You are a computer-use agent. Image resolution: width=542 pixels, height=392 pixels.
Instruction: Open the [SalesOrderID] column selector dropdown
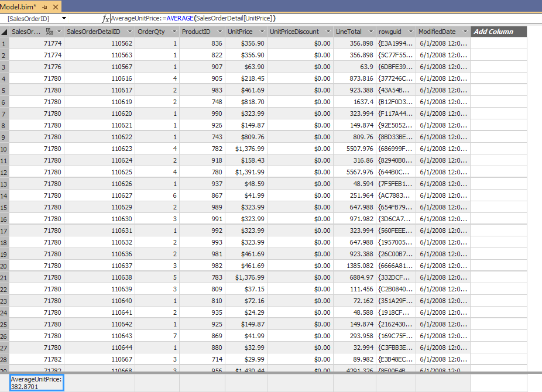point(64,18)
